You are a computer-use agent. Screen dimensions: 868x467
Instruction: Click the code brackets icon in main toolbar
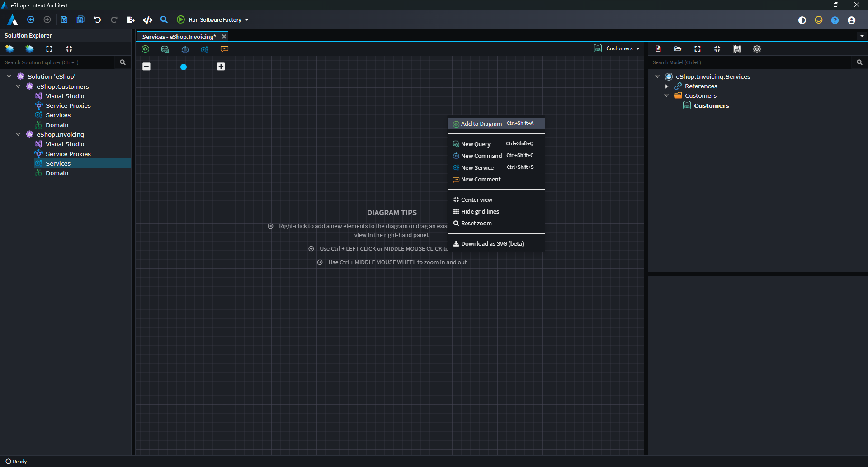coord(148,20)
